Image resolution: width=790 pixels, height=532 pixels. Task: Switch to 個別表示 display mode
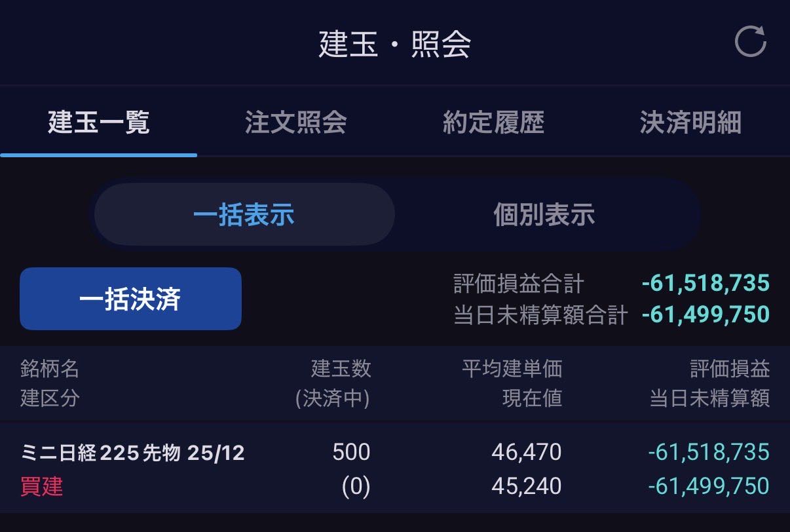[x=544, y=215]
